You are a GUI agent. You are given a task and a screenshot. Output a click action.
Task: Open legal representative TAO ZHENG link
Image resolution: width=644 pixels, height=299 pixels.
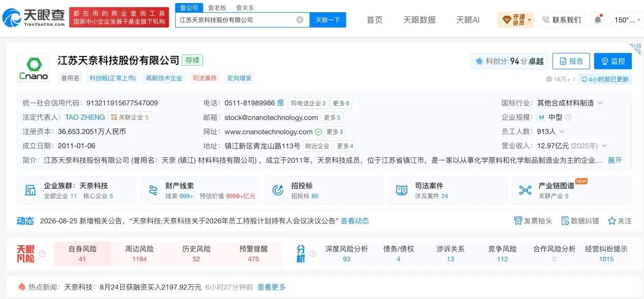(x=85, y=117)
